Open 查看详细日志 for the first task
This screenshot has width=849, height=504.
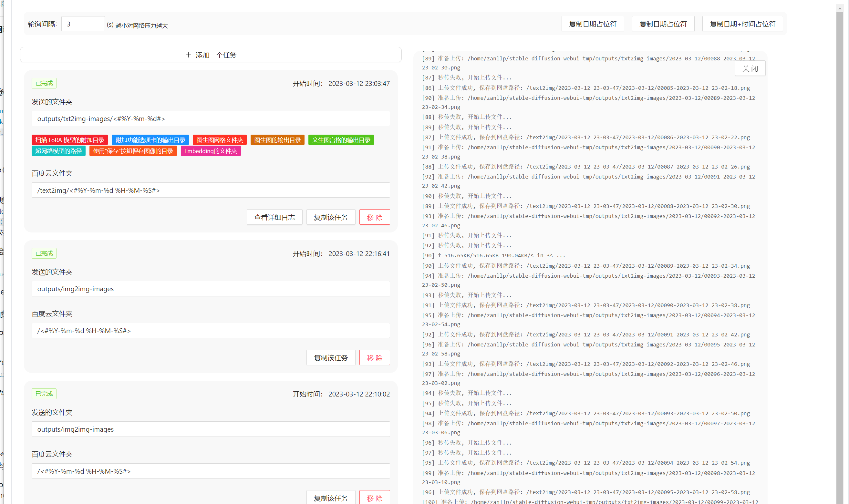(274, 217)
